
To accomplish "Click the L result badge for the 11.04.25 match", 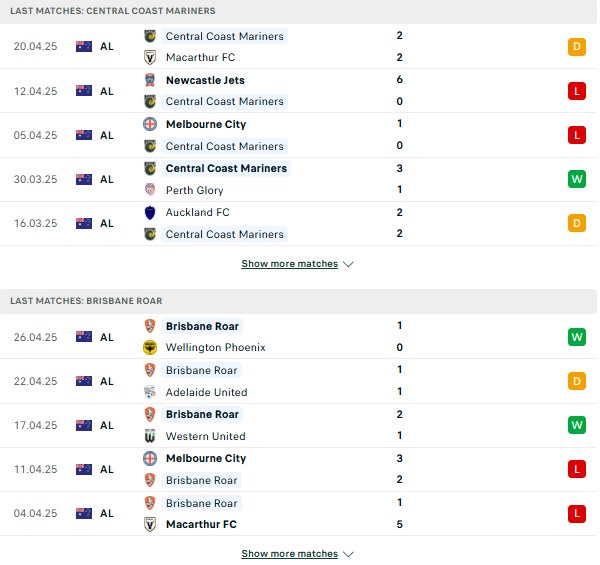I will 577,469.
